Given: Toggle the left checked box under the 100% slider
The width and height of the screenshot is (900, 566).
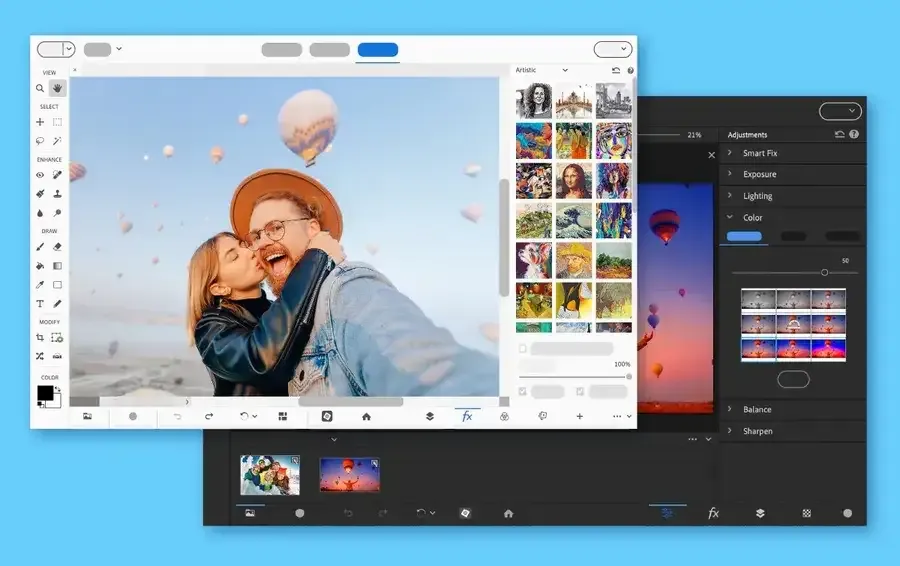Looking at the screenshot, I should (523, 392).
